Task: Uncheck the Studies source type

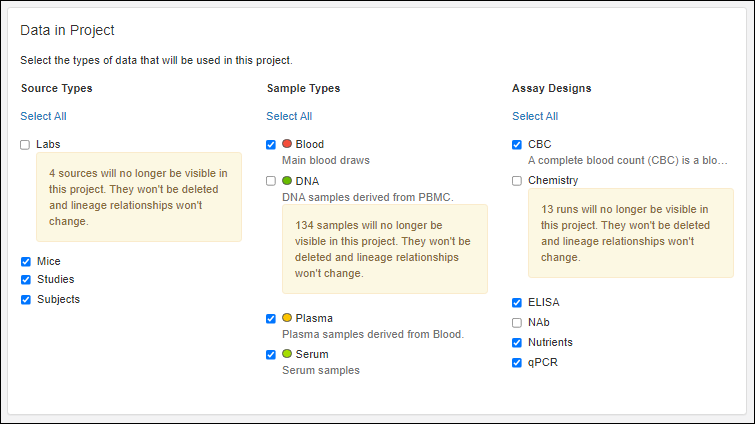Action: 26,280
